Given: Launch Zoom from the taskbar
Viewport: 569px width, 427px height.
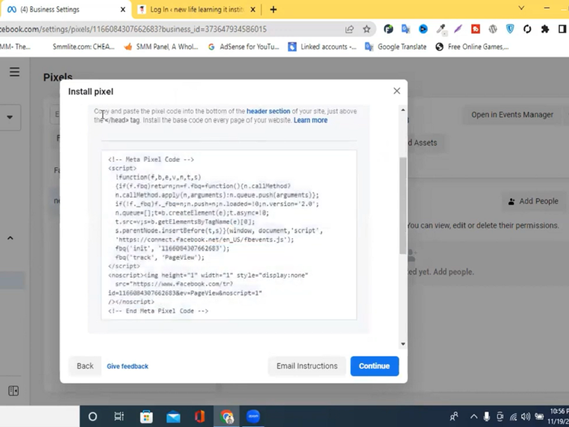Looking at the screenshot, I should tap(253, 416).
